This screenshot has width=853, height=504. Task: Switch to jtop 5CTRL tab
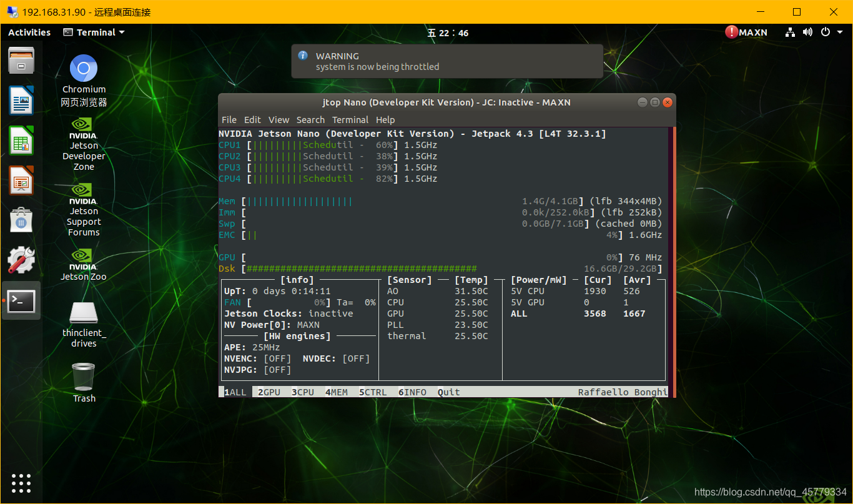tap(373, 392)
